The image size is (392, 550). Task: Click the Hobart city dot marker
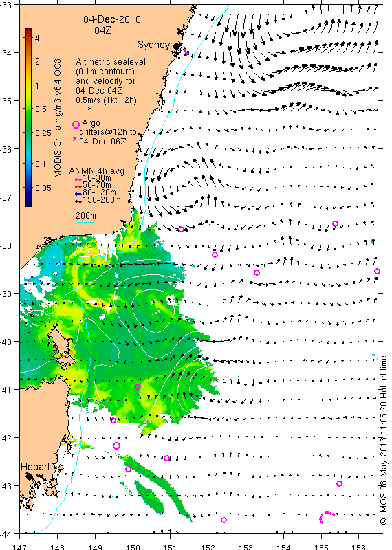pyautogui.click(x=29, y=476)
